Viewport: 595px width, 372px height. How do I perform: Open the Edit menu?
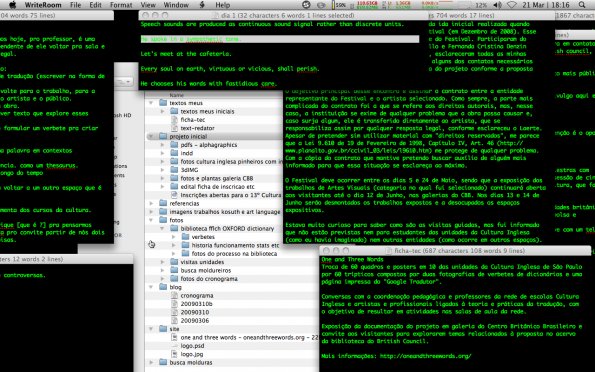95,5
